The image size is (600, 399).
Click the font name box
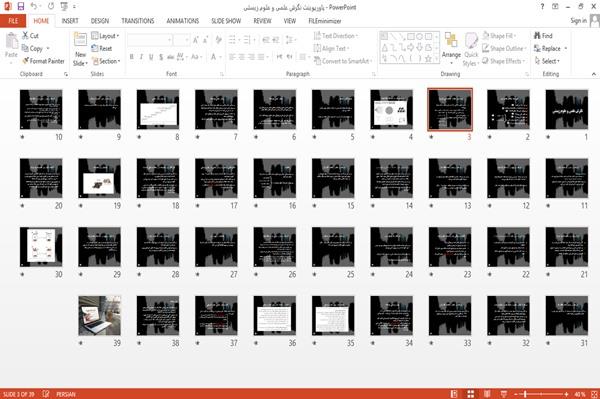[x=149, y=39]
